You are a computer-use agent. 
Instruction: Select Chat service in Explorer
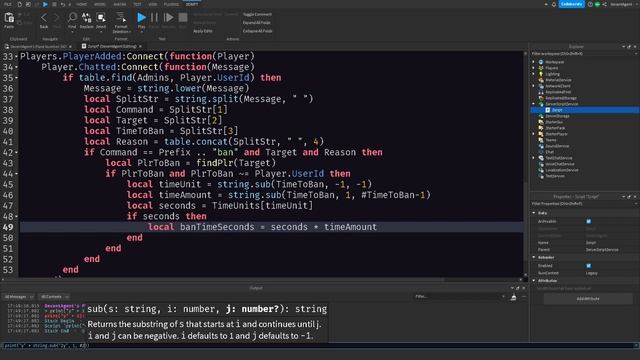(x=550, y=152)
